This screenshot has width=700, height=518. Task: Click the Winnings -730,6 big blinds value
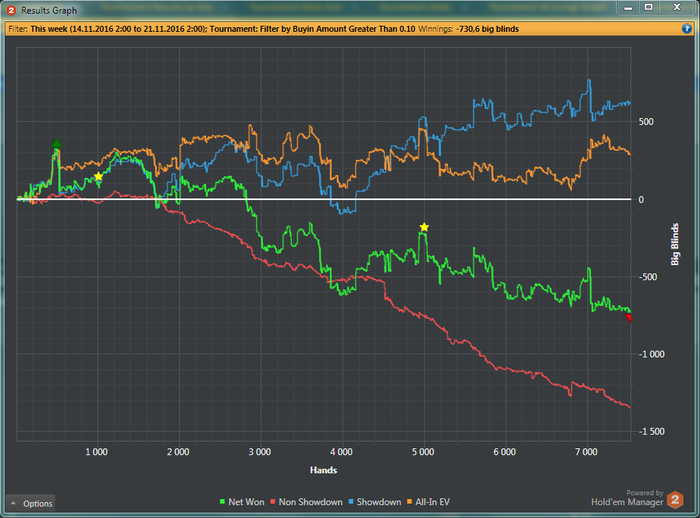point(487,29)
